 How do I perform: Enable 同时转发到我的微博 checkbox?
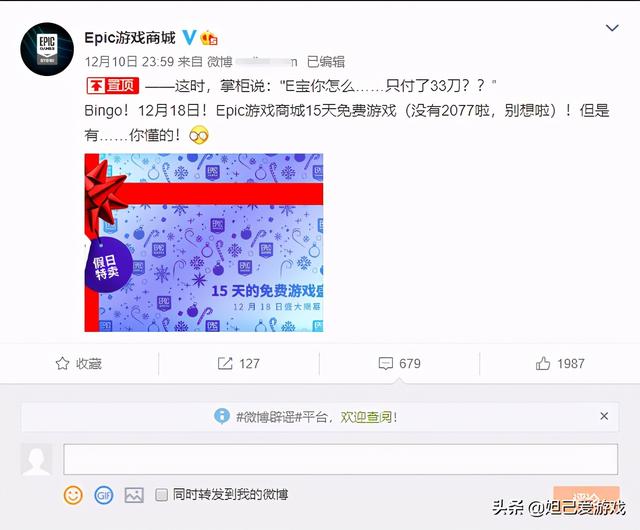(x=162, y=495)
